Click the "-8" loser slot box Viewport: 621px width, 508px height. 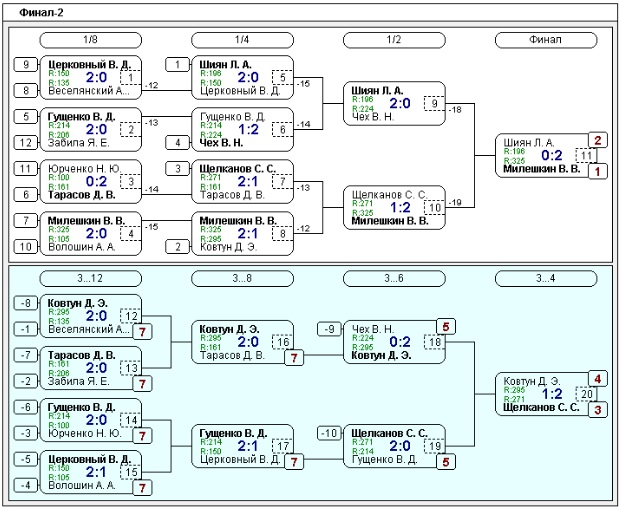pos(26,303)
